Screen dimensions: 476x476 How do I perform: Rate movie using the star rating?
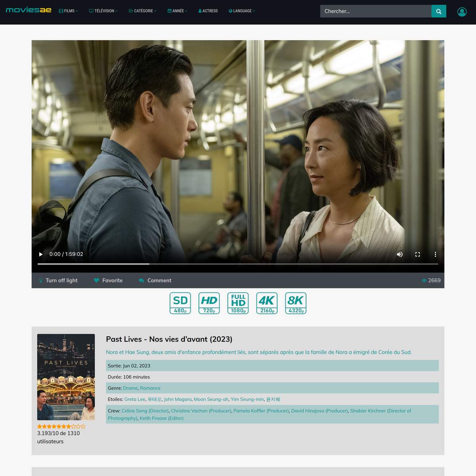pos(61,426)
